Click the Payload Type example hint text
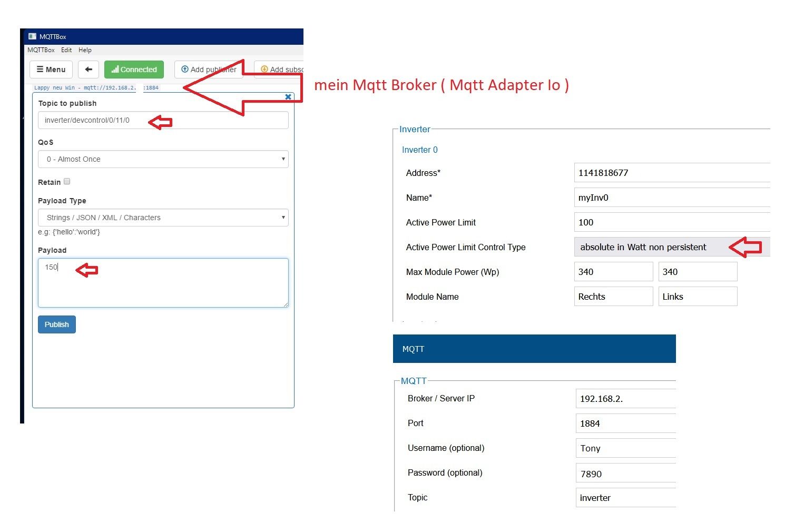804x532 pixels. [69, 232]
